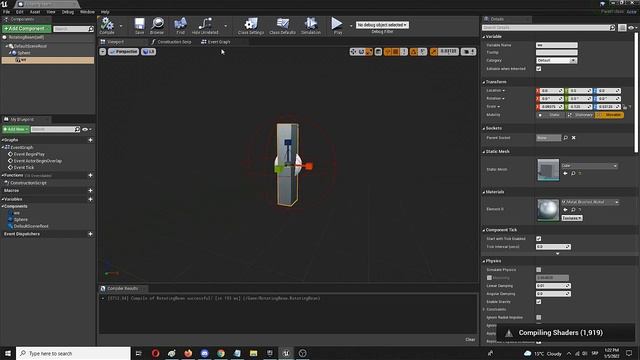Open Class Settings from the toolbar

tap(251, 25)
